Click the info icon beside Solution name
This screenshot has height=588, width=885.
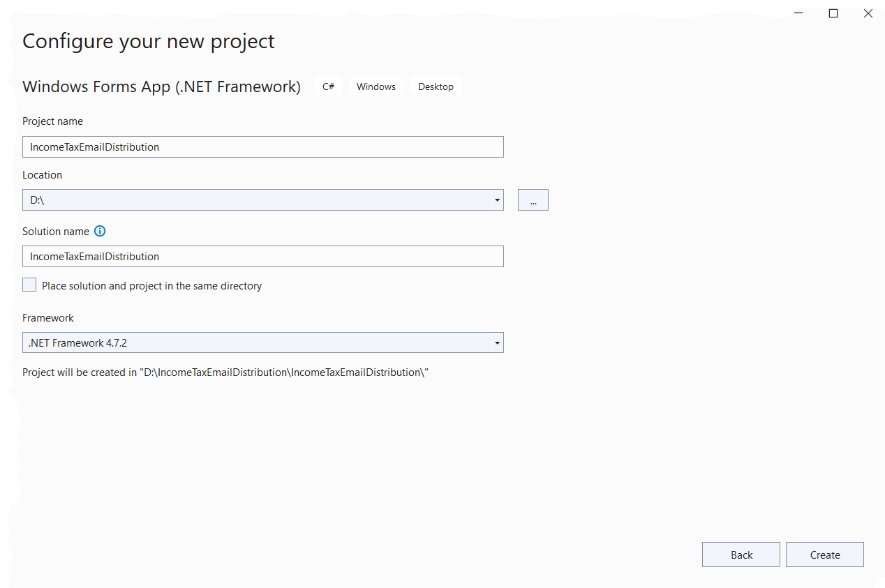click(x=100, y=231)
